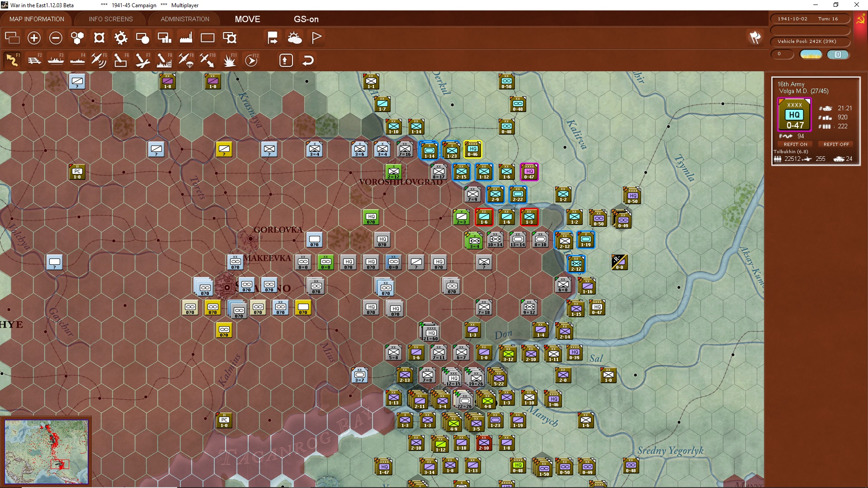The width and height of the screenshot is (868, 488).
Task: Select the F12 mode icon
Action: pos(251,60)
